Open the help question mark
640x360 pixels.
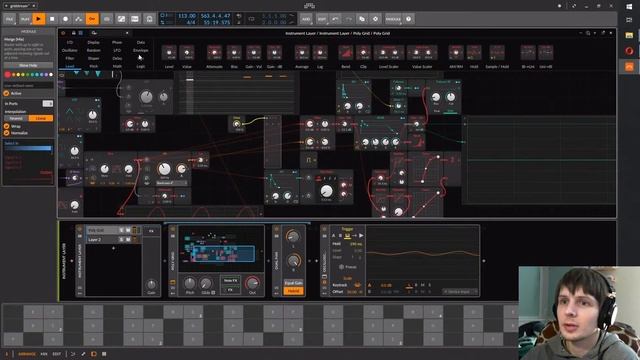pos(408,19)
